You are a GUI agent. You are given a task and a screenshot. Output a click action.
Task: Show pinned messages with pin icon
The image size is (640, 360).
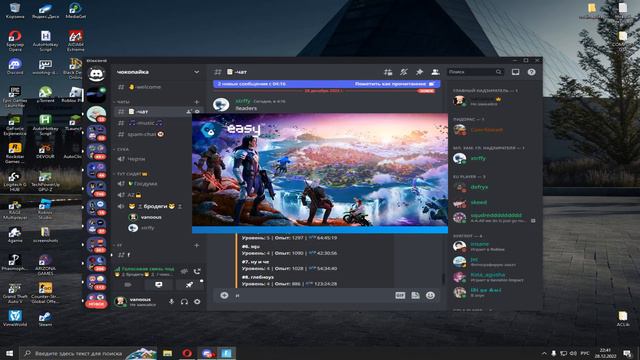[x=419, y=72]
